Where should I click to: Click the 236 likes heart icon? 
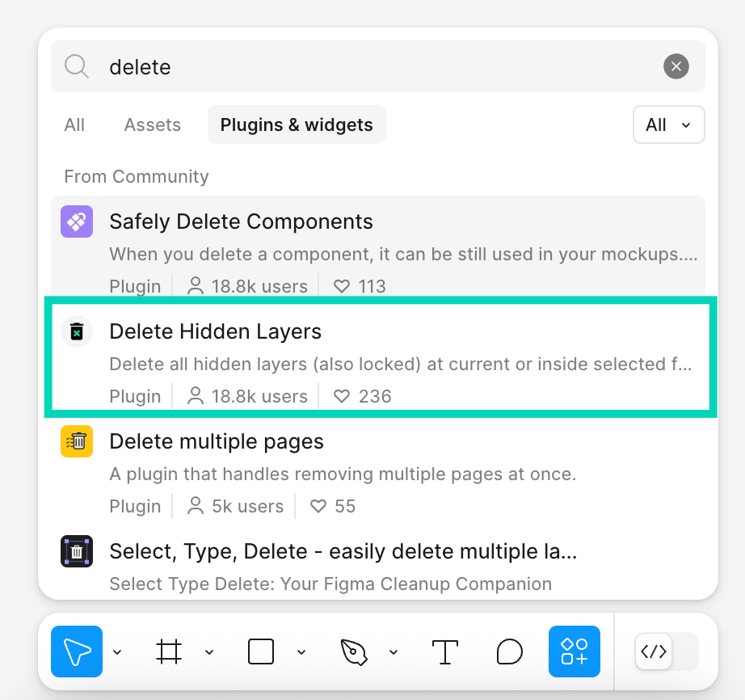(342, 396)
